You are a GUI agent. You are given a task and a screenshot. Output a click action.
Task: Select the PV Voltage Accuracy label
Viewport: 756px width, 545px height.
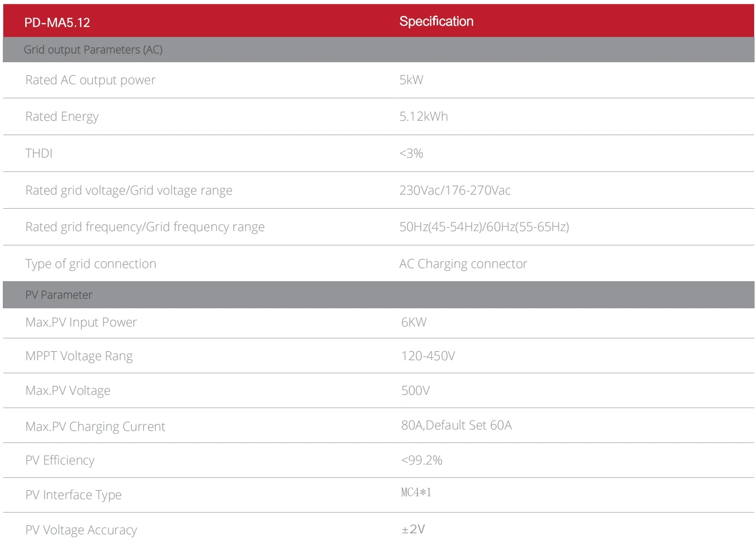81,530
